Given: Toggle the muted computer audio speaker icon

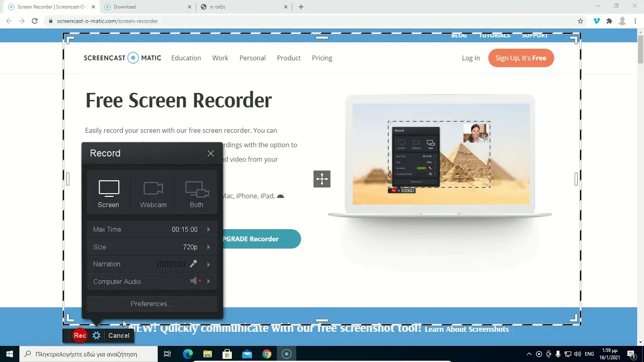Looking at the screenshot, I should pos(196,281).
